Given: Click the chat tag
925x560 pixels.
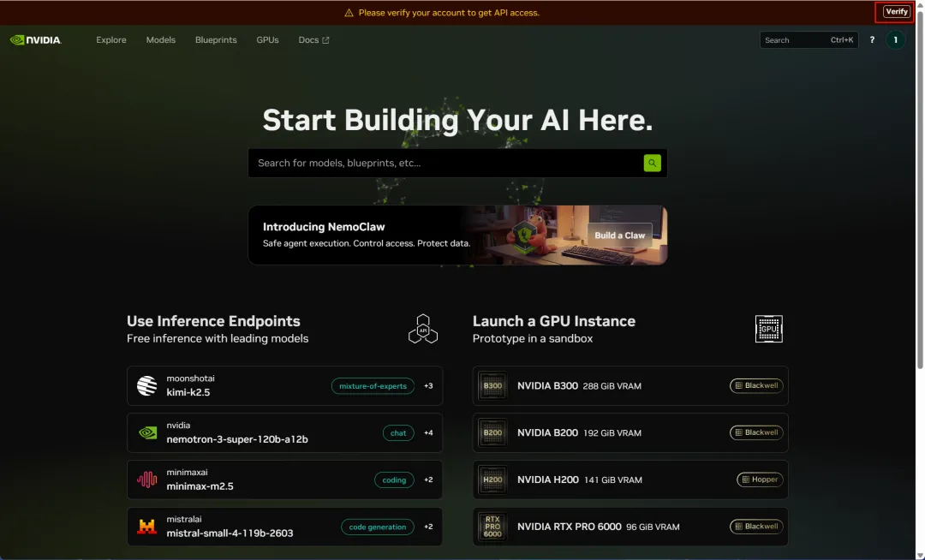Looking at the screenshot, I should coord(398,433).
